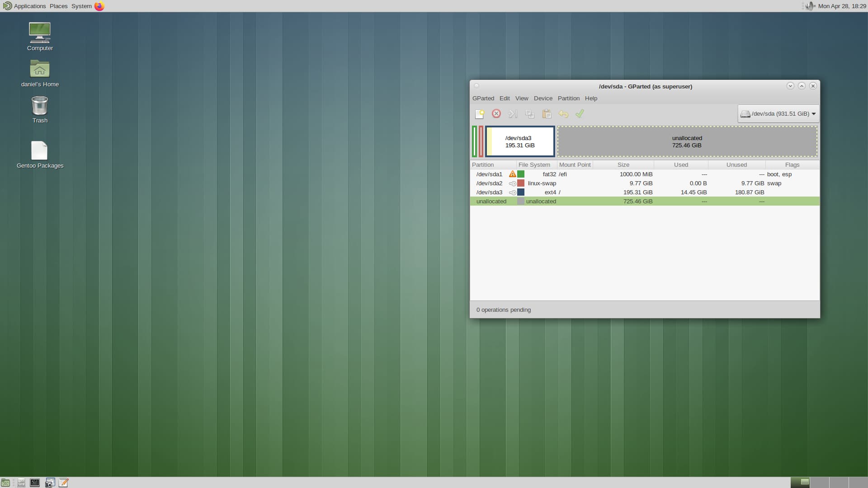Open the /dev/sda device selector dropdown
Image resolution: width=868 pixels, height=488 pixels.
coord(778,114)
